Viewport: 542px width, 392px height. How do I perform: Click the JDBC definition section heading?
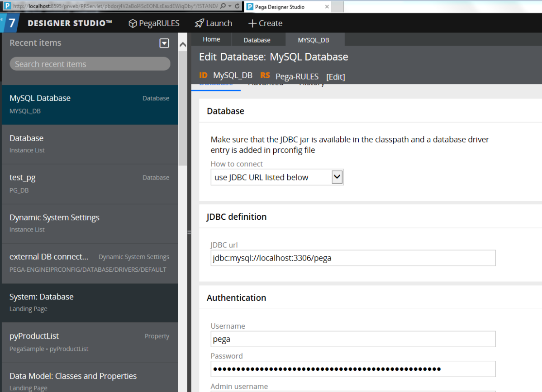237,217
